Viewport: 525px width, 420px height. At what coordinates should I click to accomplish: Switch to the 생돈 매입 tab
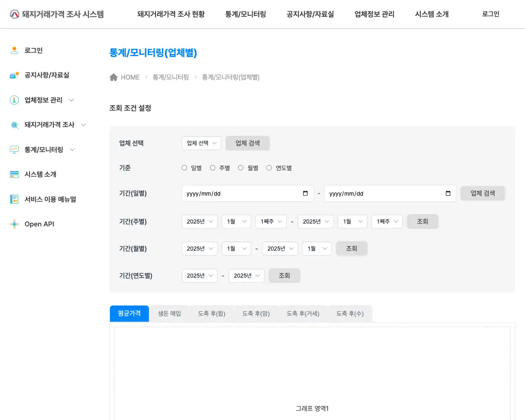tap(169, 313)
